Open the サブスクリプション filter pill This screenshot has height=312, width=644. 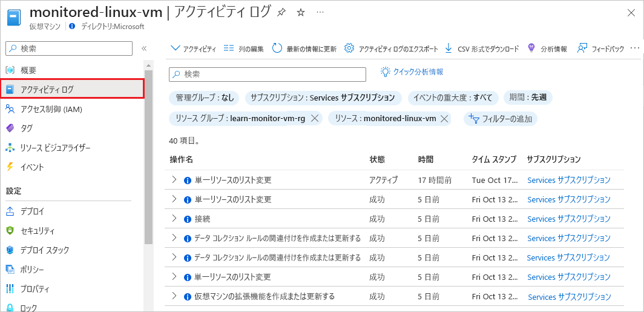324,98
